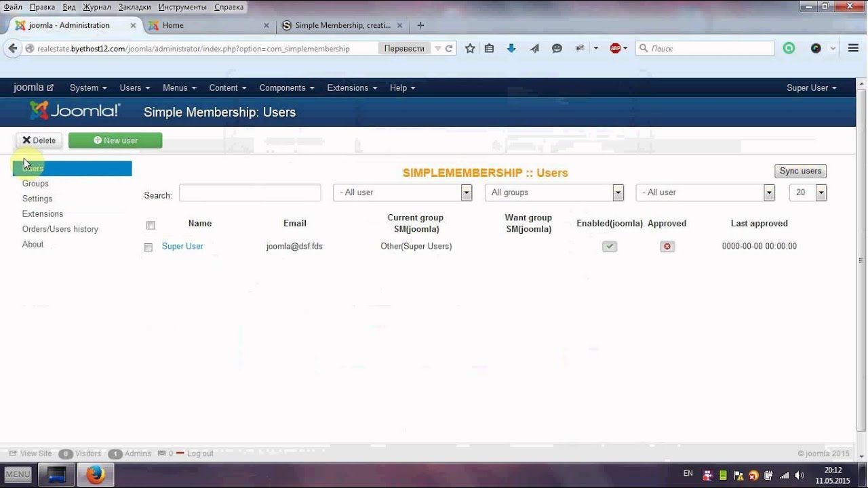The height and width of the screenshot is (488, 868).
Task: Click the network signal bars tray icon
Action: pyautogui.click(x=784, y=475)
